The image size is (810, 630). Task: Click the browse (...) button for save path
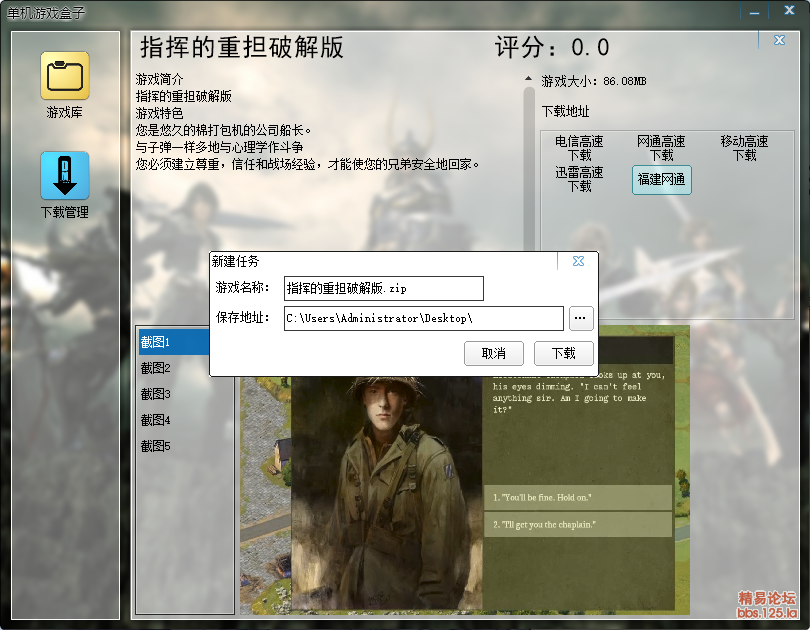[x=581, y=318]
